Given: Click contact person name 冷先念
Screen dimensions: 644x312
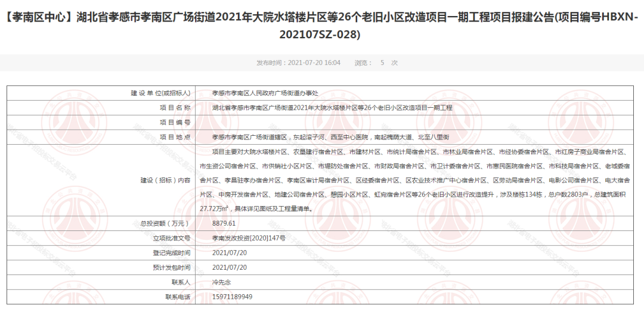Looking at the screenshot, I should 221,282.
